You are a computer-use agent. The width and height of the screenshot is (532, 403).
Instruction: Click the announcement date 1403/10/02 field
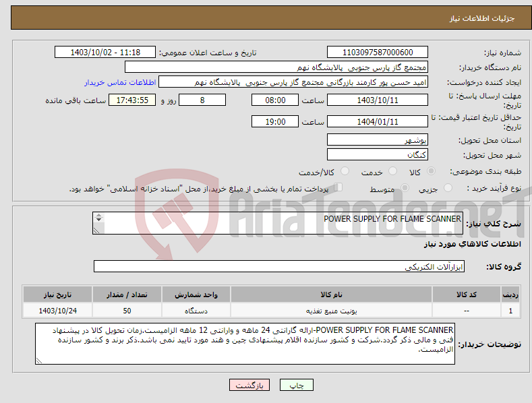tap(105, 53)
